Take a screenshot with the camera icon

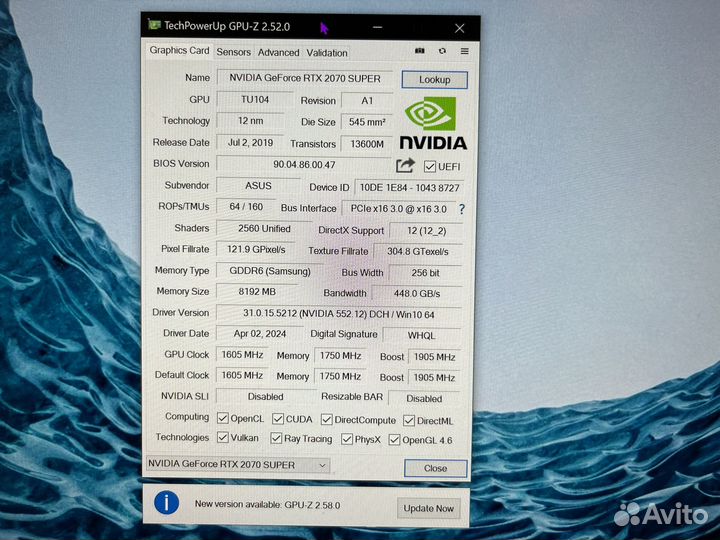tap(420, 51)
